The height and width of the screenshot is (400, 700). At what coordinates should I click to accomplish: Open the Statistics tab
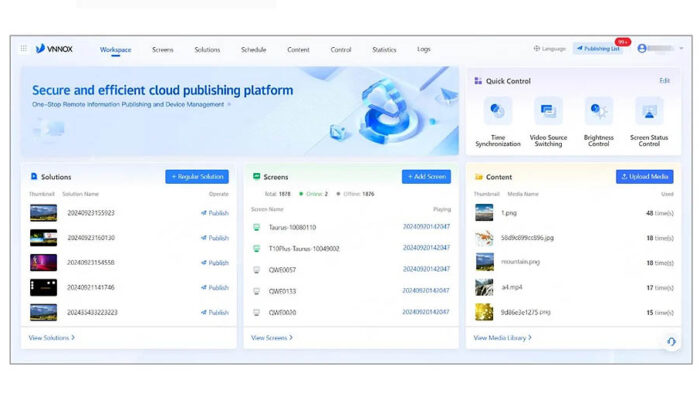384,50
